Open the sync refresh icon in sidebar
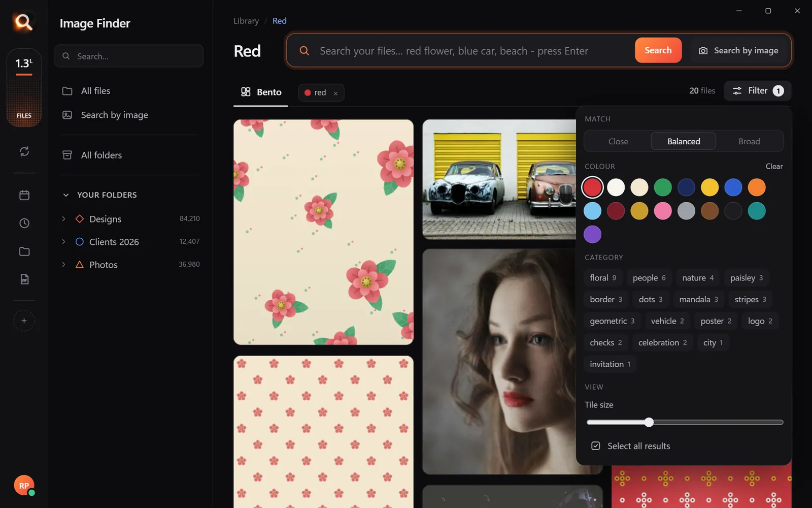The height and width of the screenshot is (508, 812). pyautogui.click(x=24, y=151)
